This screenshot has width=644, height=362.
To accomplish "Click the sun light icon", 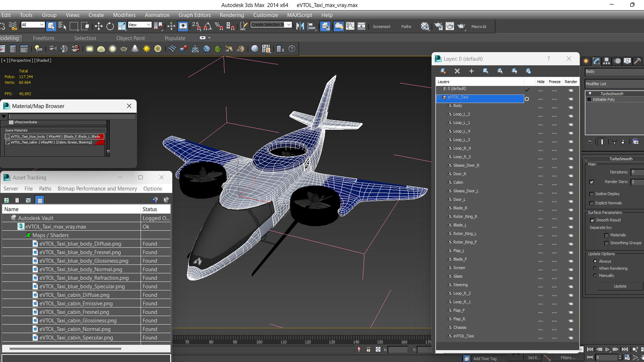I will pyautogui.click(x=146, y=49).
